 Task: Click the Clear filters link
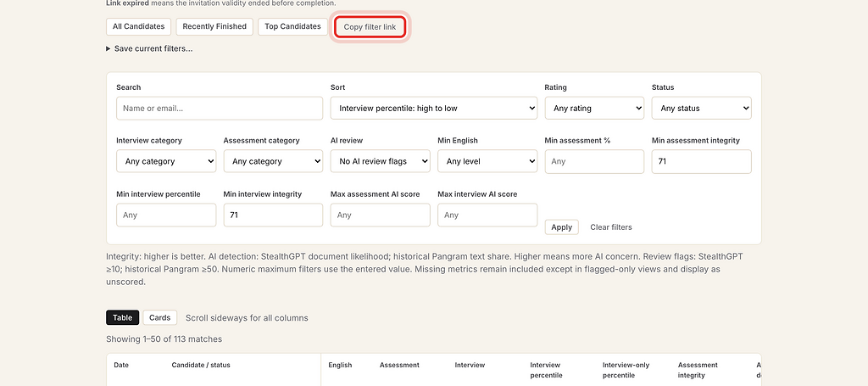610,227
